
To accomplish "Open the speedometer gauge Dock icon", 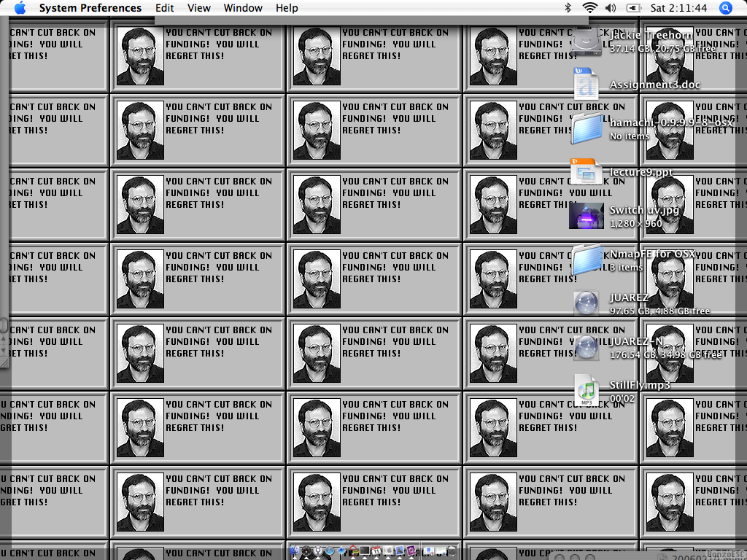I will [306, 551].
